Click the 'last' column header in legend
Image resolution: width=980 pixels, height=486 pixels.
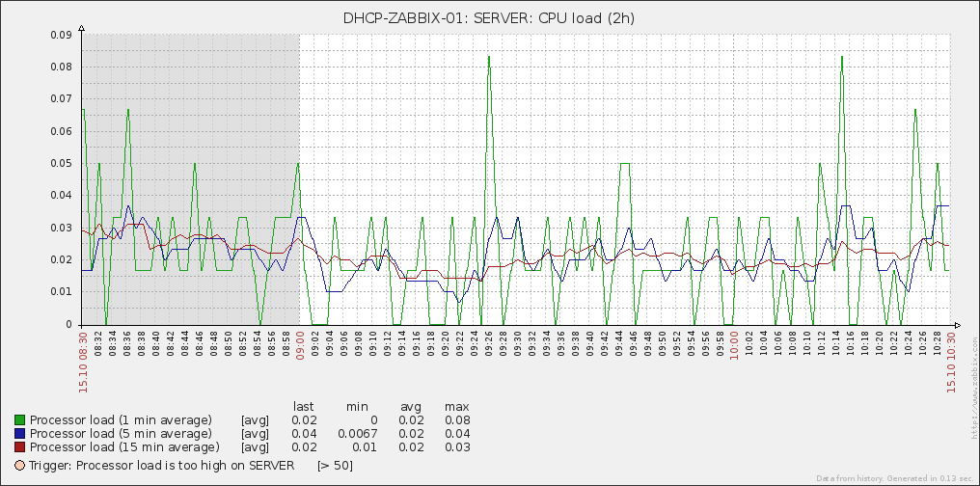click(304, 407)
